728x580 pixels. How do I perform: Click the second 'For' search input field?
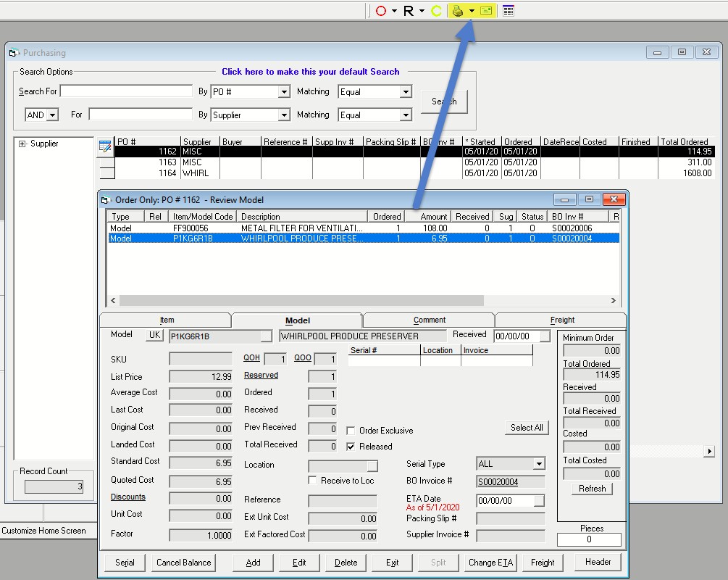[141, 115]
